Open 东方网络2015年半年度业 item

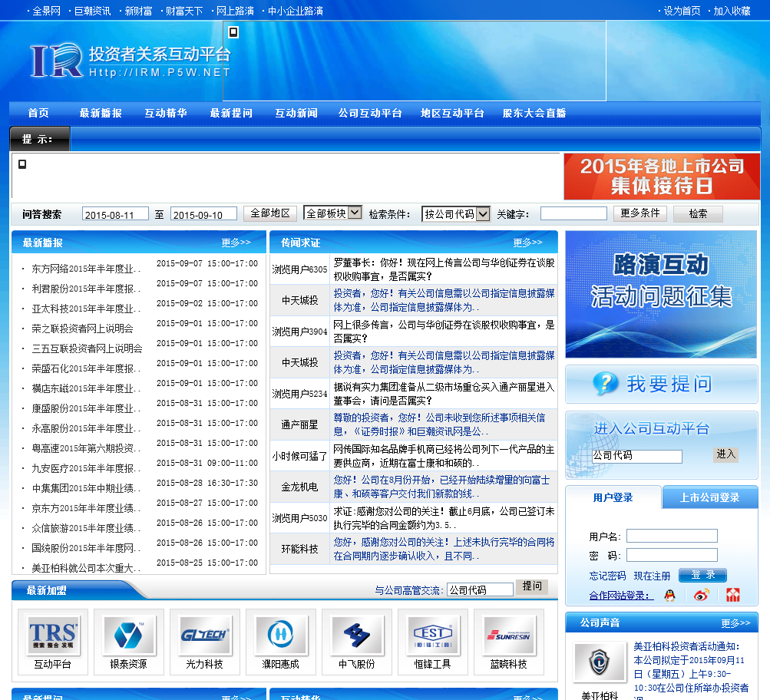tap(86, 269)
